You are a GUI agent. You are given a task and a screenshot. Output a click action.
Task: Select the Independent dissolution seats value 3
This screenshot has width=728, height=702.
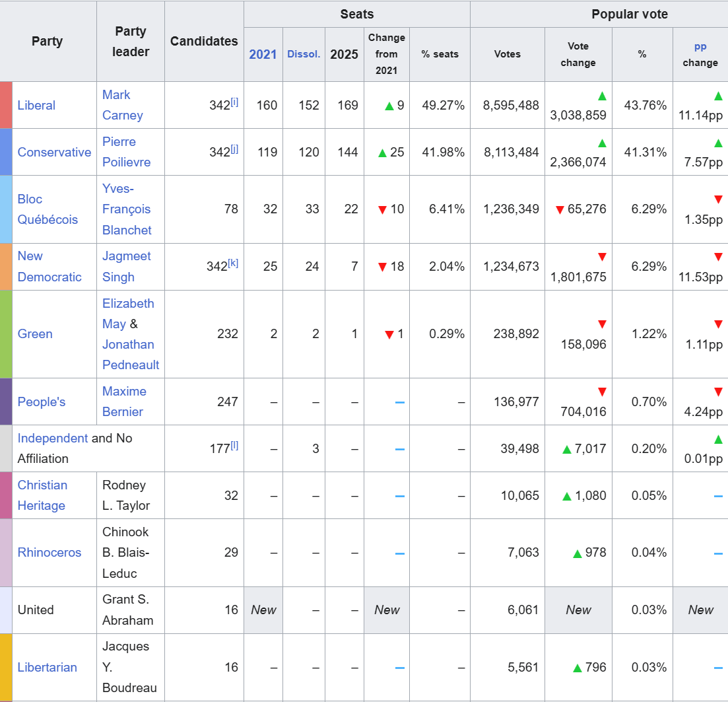coord(304,448)
